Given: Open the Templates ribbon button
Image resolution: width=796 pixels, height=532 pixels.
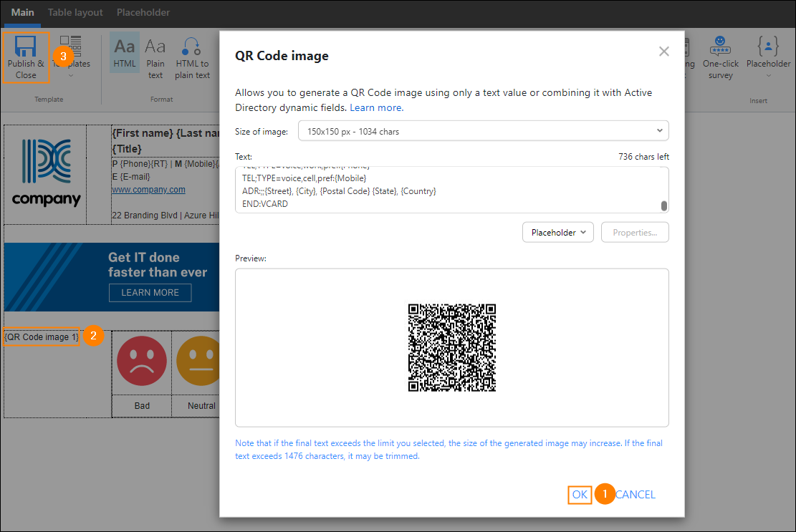Looking at the screenshot, I should pyautogui.click(x=71, y=57).
